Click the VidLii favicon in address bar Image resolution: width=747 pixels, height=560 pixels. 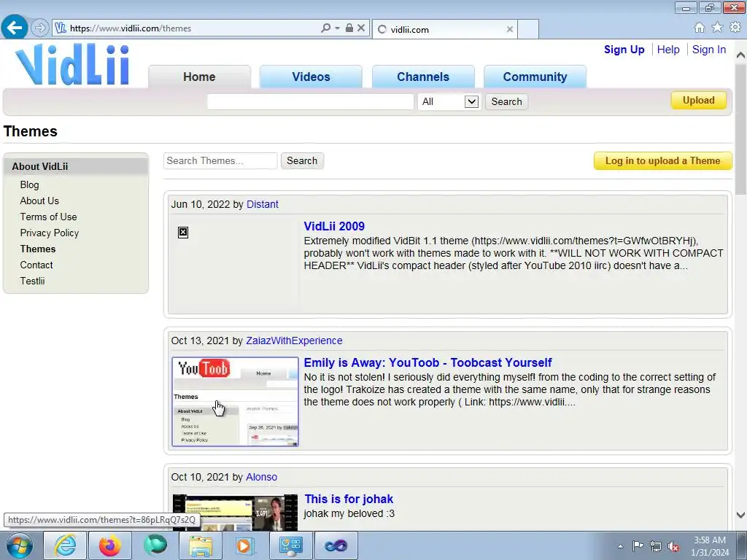pos(61,28)
